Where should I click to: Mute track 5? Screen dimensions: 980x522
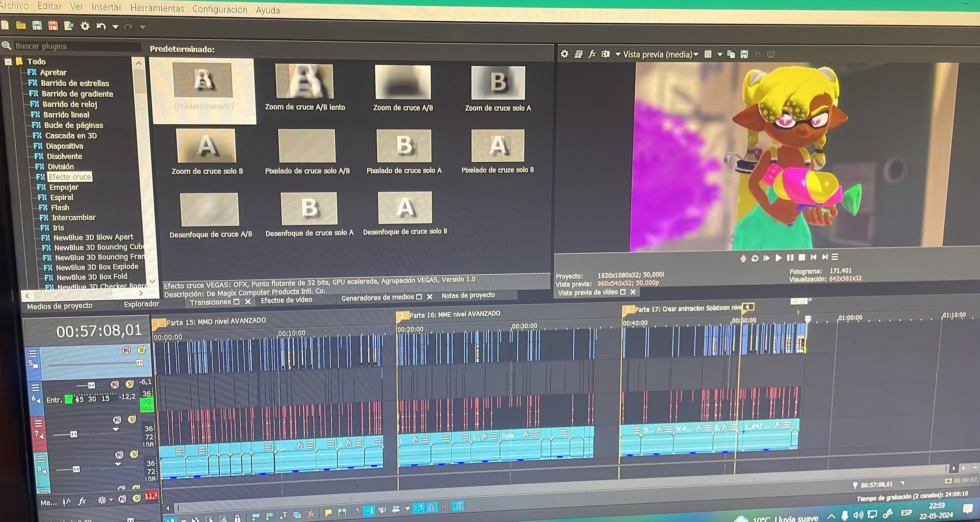coord(126,350)
